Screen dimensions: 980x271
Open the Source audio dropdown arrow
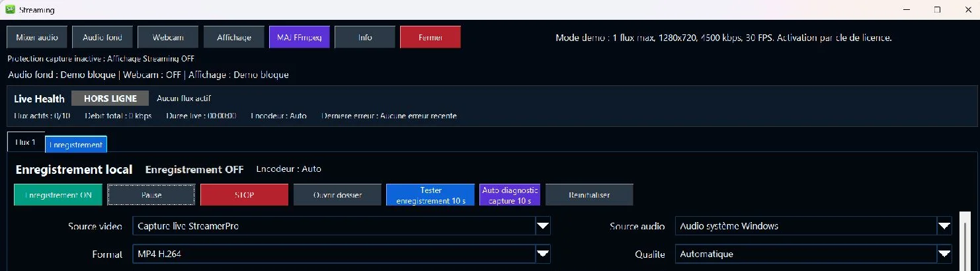(944, 226)
